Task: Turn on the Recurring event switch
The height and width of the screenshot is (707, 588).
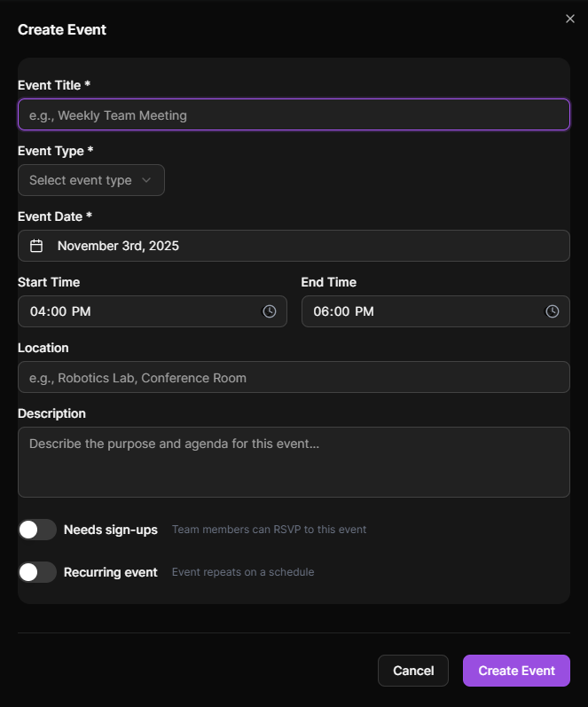Action: point(37,572)
